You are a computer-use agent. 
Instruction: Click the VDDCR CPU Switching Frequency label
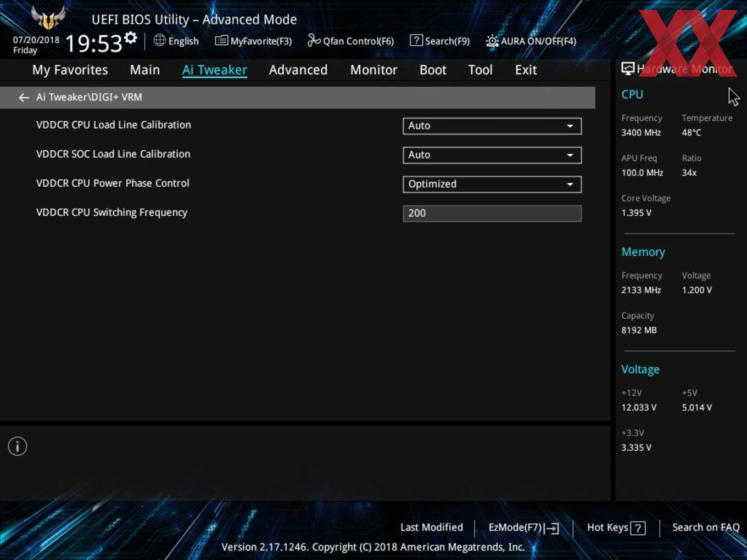click(x=112, y=212)
